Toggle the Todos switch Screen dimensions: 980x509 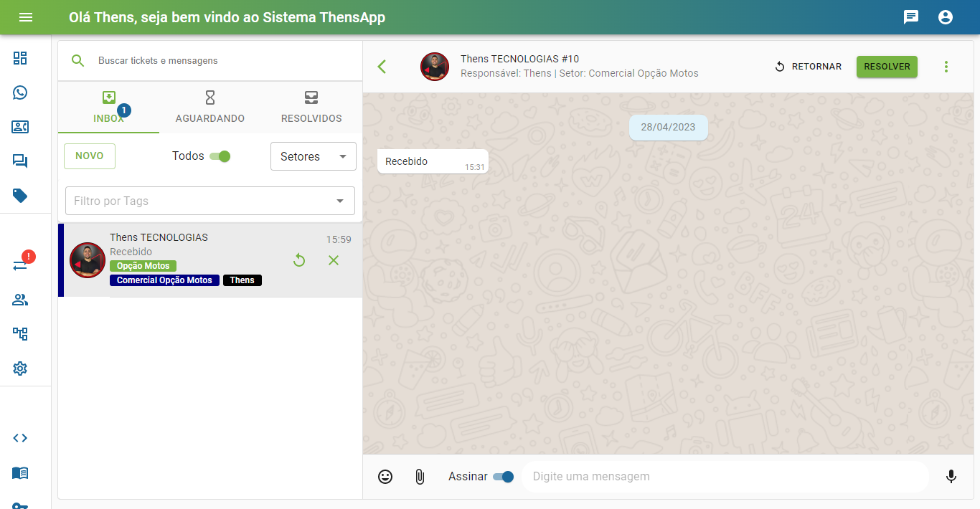[220, 156]
